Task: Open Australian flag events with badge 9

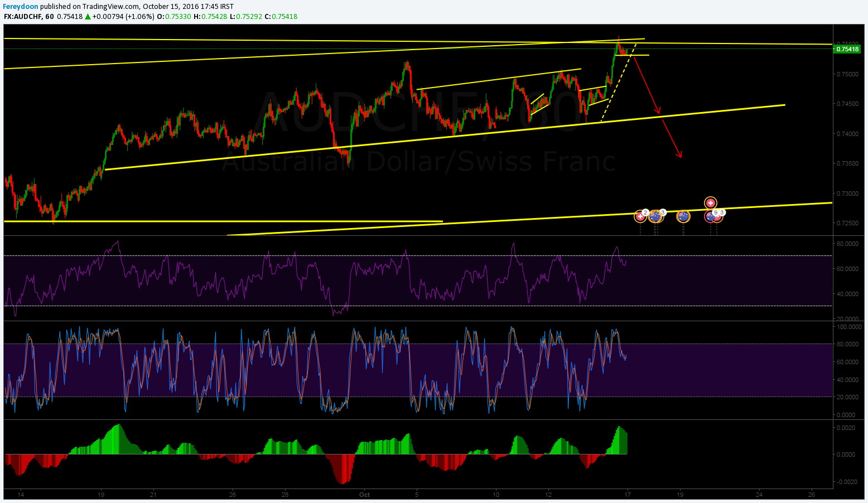Action: tap(710, 216)
